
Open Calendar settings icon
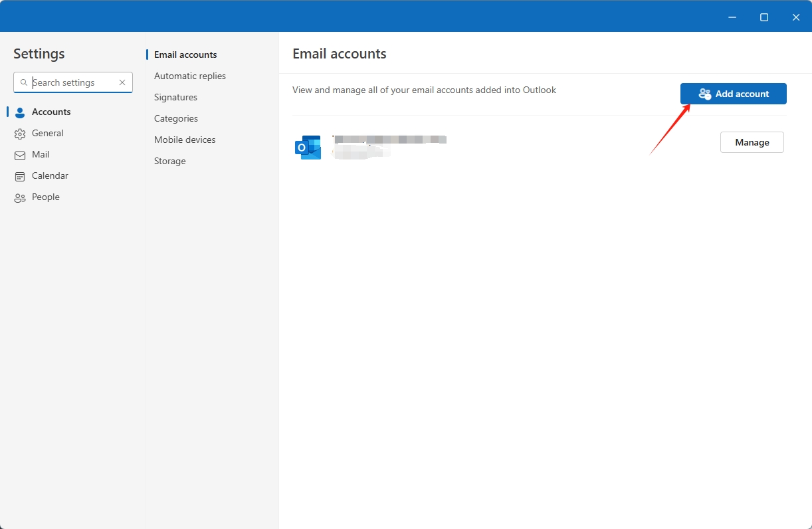click(x=19, y=175)
